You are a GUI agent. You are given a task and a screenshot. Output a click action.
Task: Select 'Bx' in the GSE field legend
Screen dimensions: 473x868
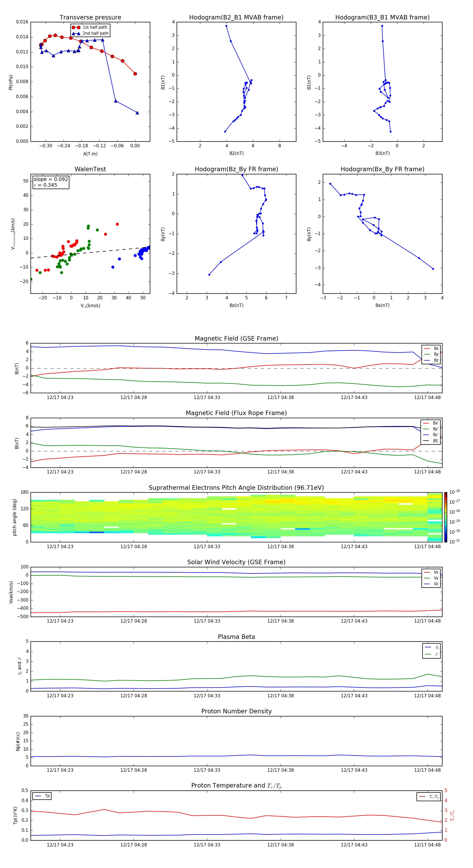pyautogui.click(x=431, y=349)
